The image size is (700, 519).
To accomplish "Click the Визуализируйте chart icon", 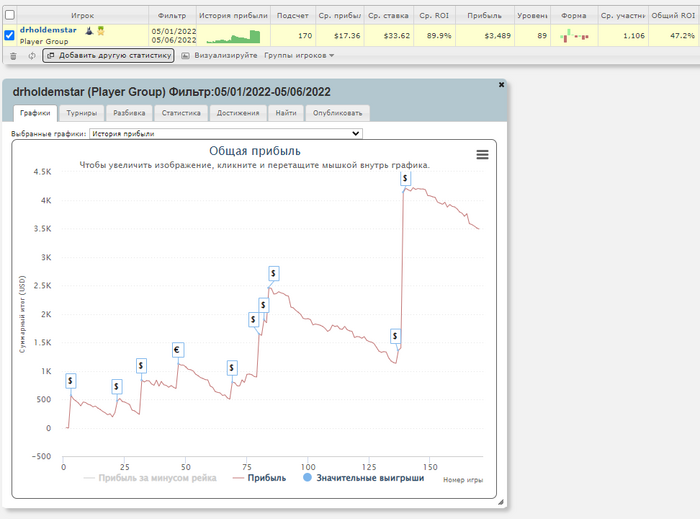I will point(186,56).
